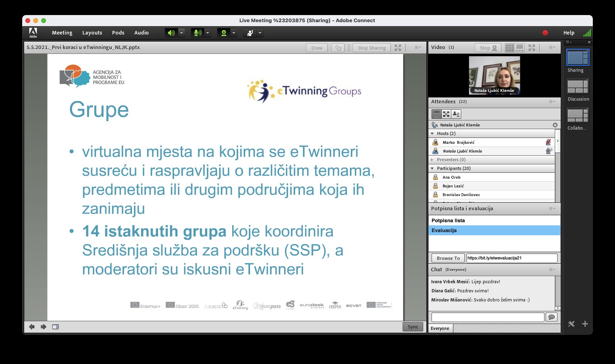The image size is (615, 364).
Task: Click Stop Sharing button
Action: point(372,48)
